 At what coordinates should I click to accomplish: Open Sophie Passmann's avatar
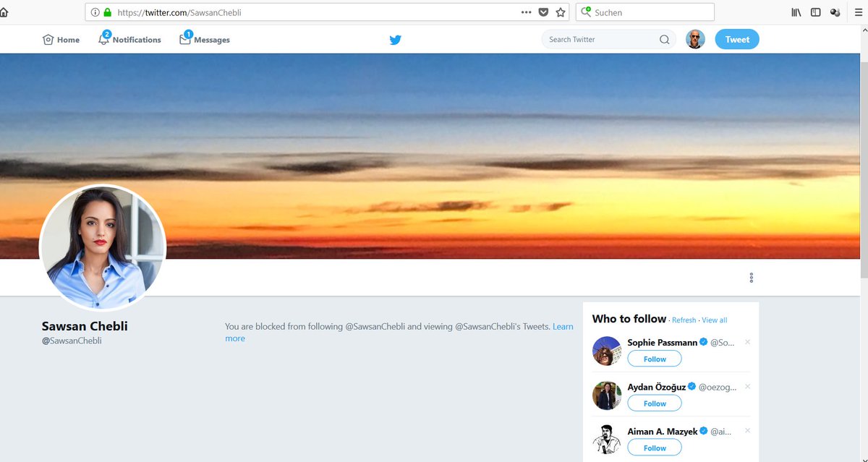point(607,351)
